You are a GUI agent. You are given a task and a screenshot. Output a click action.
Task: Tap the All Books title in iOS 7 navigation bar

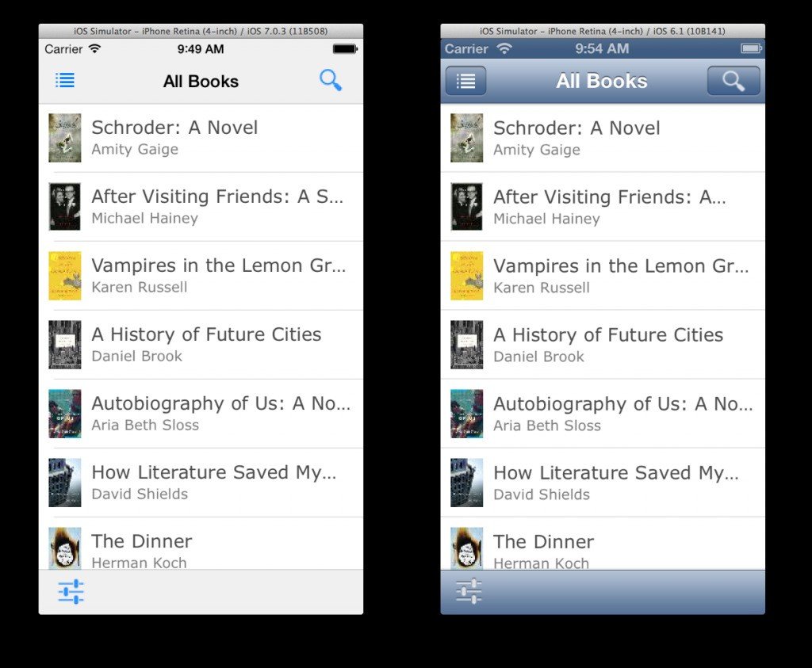pyautogui.click(x=201, y=82)
